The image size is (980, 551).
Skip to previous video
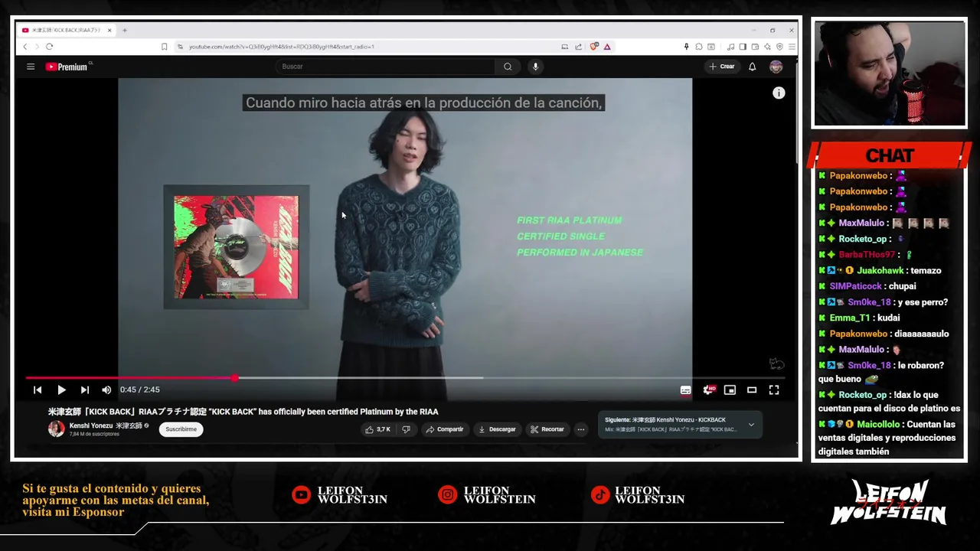click(x=38, y=390)
